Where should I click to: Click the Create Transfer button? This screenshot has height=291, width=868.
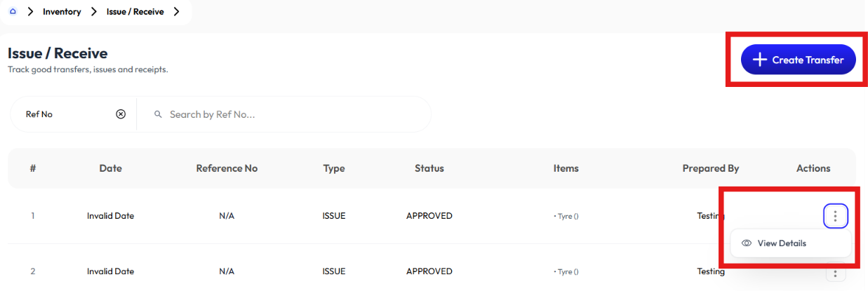(799, 60)
